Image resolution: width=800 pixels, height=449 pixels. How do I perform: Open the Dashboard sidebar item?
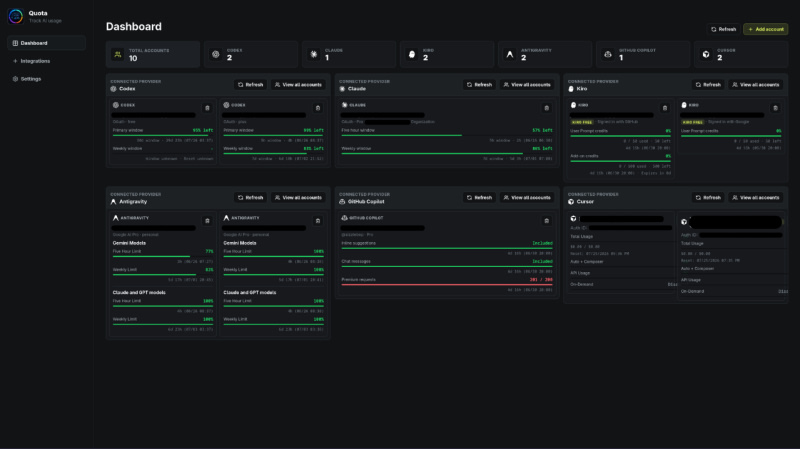(46, 43)
